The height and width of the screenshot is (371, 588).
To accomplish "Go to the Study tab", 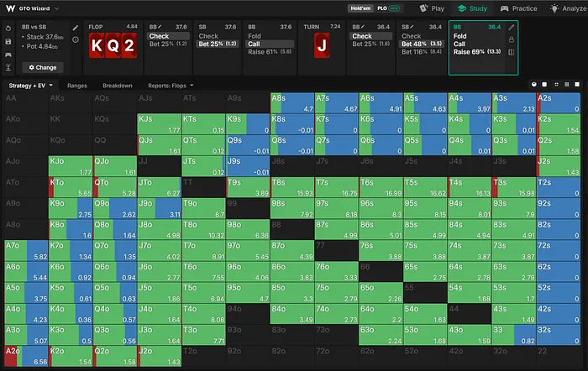I will pyautogui.click(x=472, y=8).
